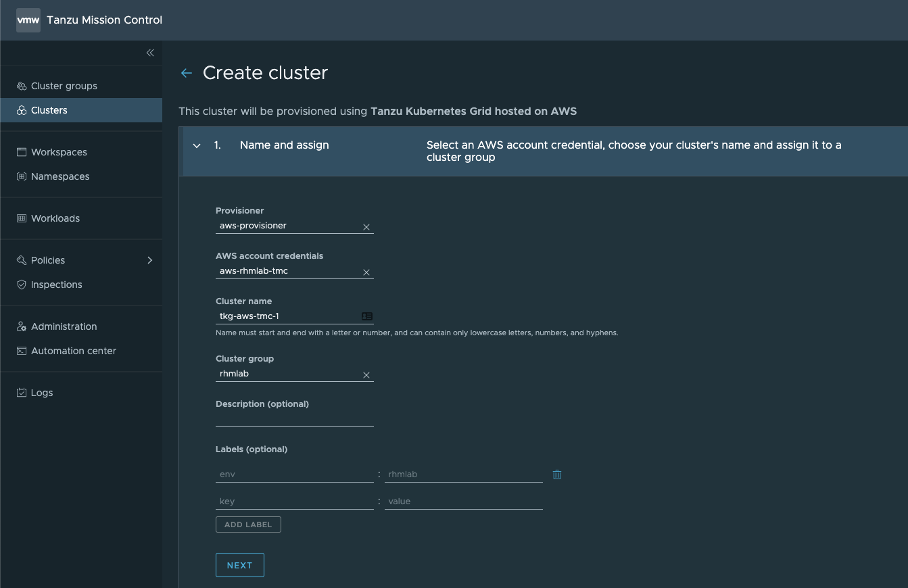
Task: Click the card icon in Cluster name field
Action: [367, 316]
